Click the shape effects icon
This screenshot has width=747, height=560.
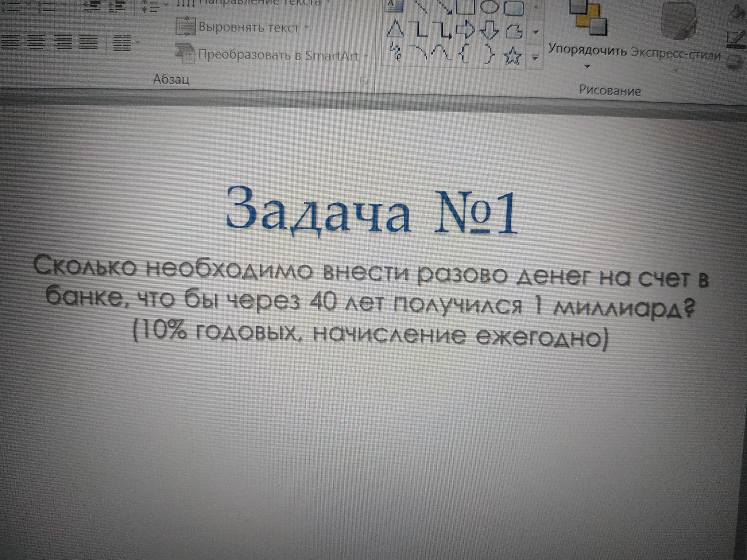click(x=734, y=62)
